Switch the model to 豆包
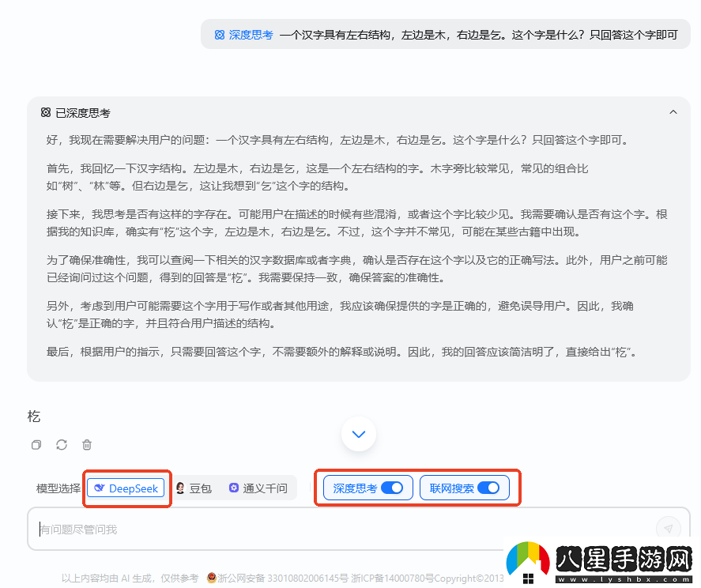Image resolution: width=701 pixels, height=588 pixels. [x=194, y=487]
